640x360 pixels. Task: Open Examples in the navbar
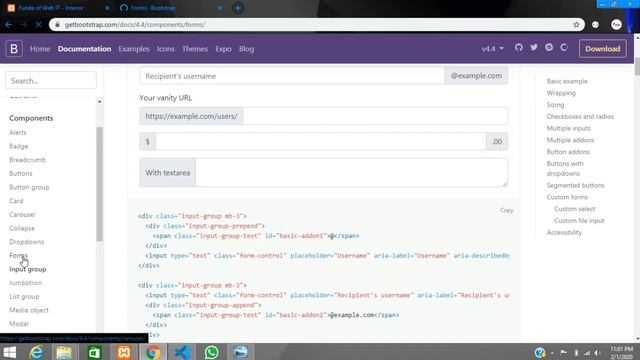134,49
